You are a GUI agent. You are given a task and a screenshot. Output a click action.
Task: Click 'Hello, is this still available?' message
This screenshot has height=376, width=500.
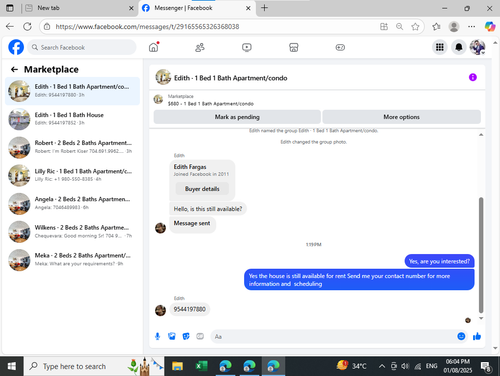click(x=208, y=209)
